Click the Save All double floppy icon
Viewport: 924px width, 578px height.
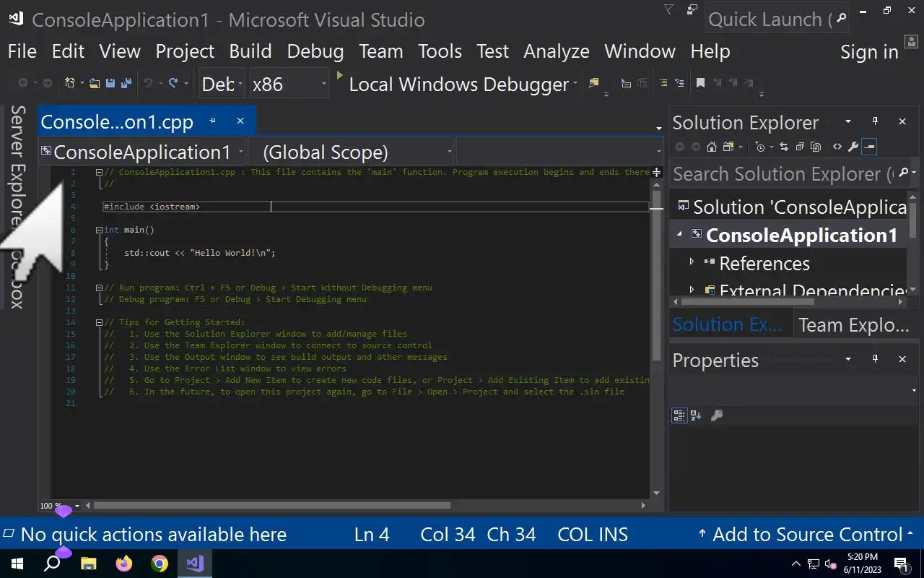[126, 84]
